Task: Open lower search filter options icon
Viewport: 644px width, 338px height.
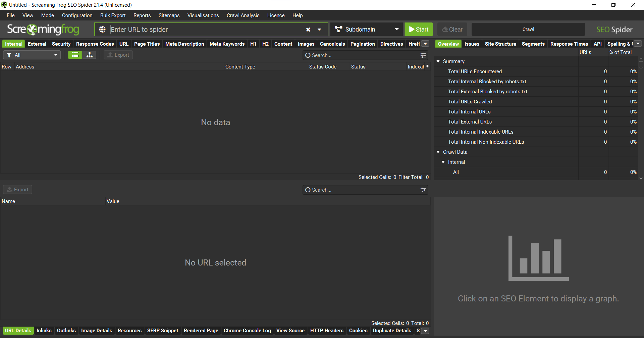Action: 423,190
